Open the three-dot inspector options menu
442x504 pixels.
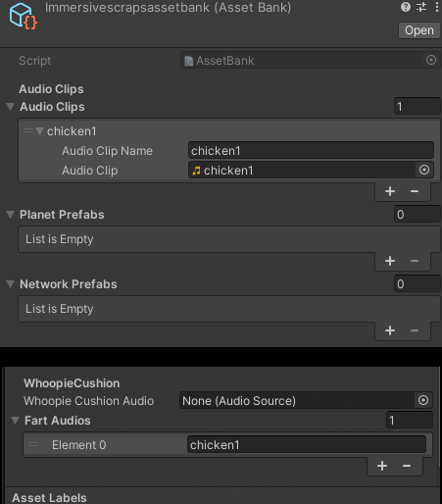click(x=437, y=7)
